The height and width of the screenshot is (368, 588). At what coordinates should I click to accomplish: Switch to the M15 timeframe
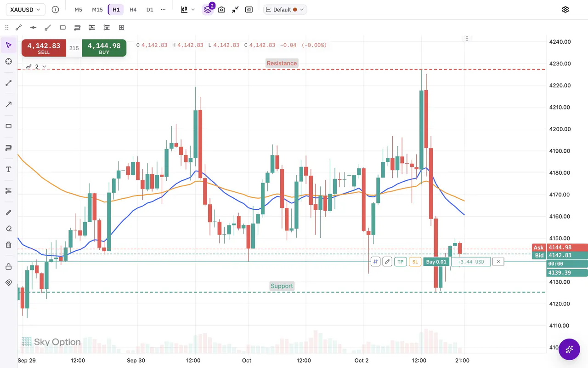point(97,10)
